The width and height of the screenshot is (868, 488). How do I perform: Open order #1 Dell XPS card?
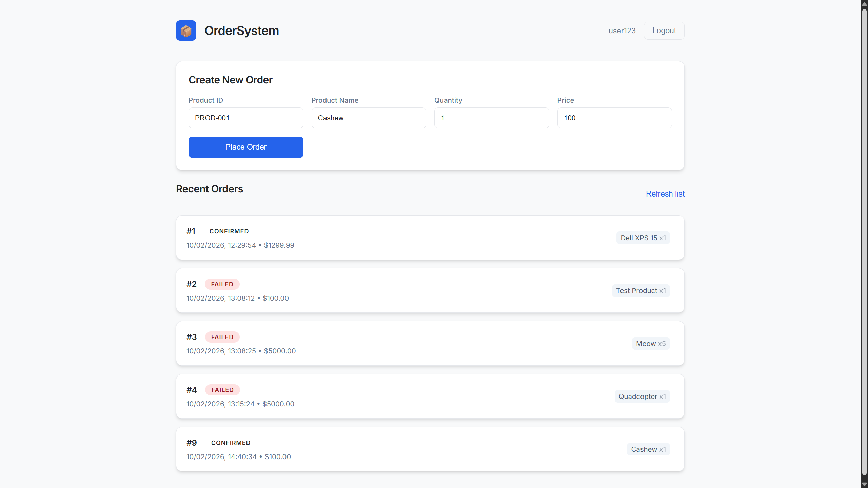click(407, 238)
